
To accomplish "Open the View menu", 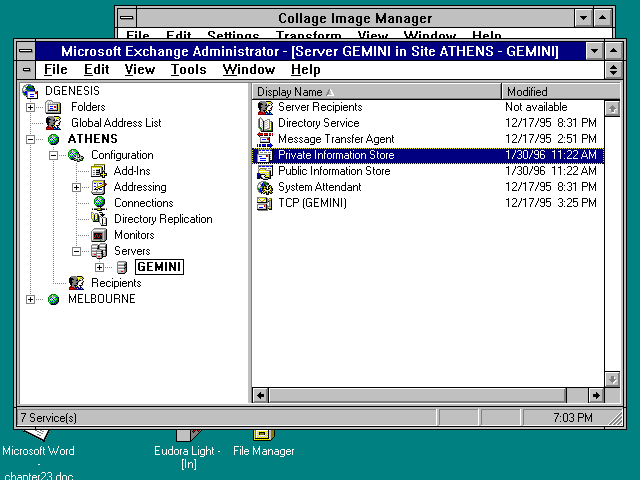I will (140, 70).
